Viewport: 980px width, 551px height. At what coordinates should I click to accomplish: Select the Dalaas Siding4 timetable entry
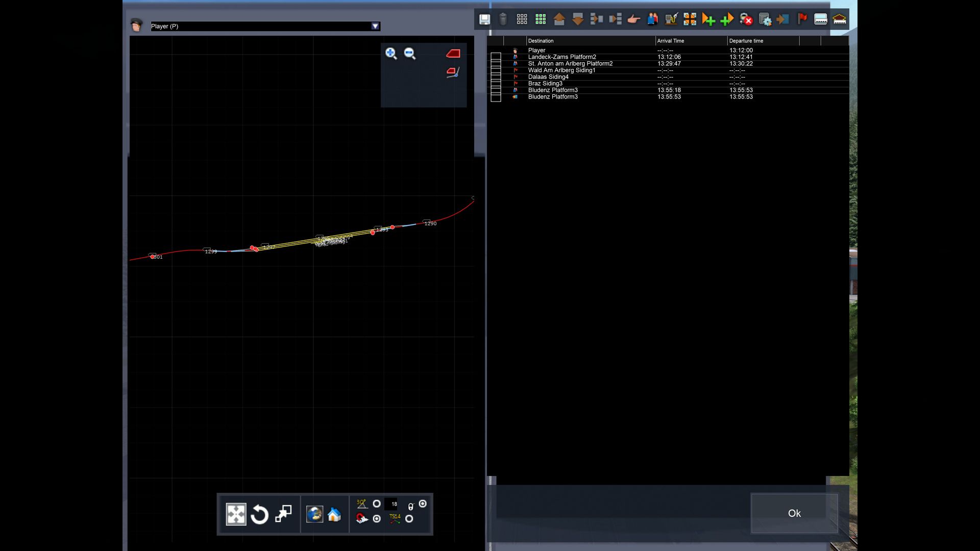coord(548,77)
